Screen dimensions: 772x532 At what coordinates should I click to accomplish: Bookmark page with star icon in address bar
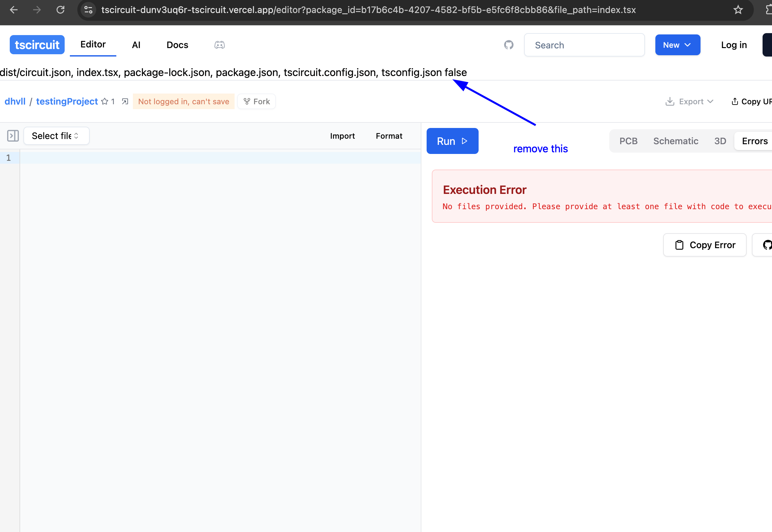pyautogui.click(x=738, y=10)
